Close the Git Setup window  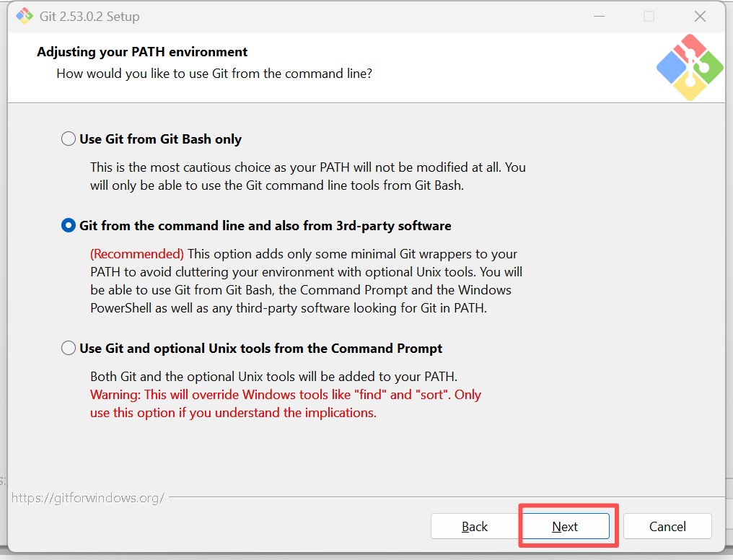700,17
